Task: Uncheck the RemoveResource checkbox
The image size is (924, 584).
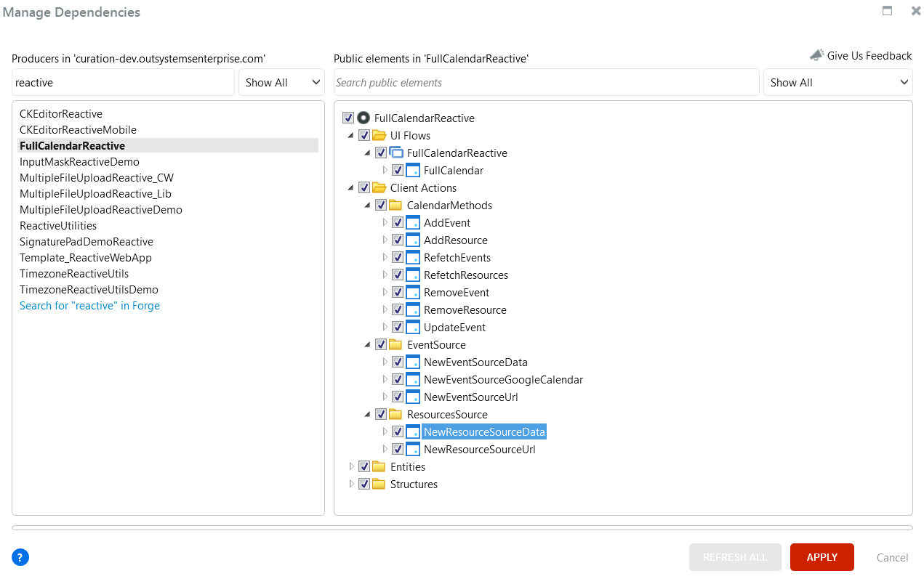Action: (x=398, y=309)
